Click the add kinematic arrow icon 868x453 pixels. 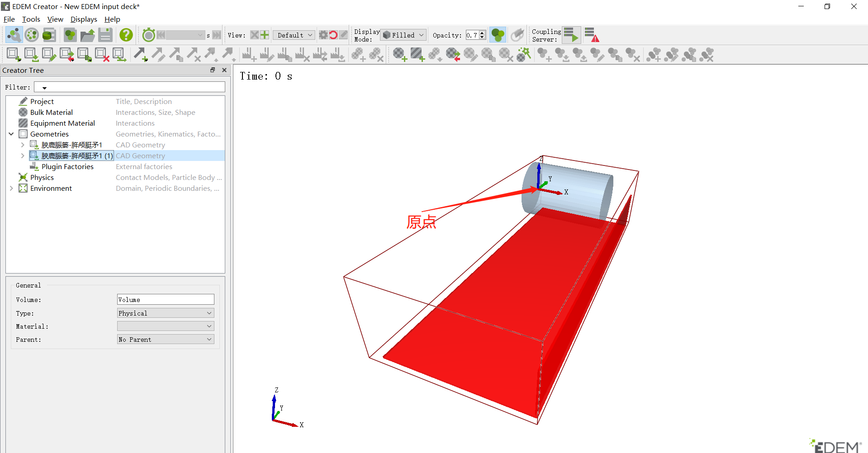[141, 55]
